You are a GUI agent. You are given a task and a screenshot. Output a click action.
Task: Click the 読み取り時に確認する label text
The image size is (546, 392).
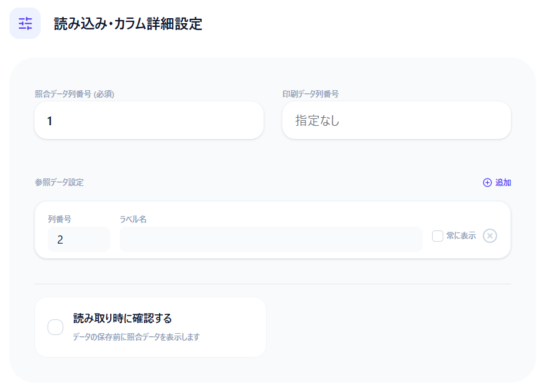tap(122, 318)
